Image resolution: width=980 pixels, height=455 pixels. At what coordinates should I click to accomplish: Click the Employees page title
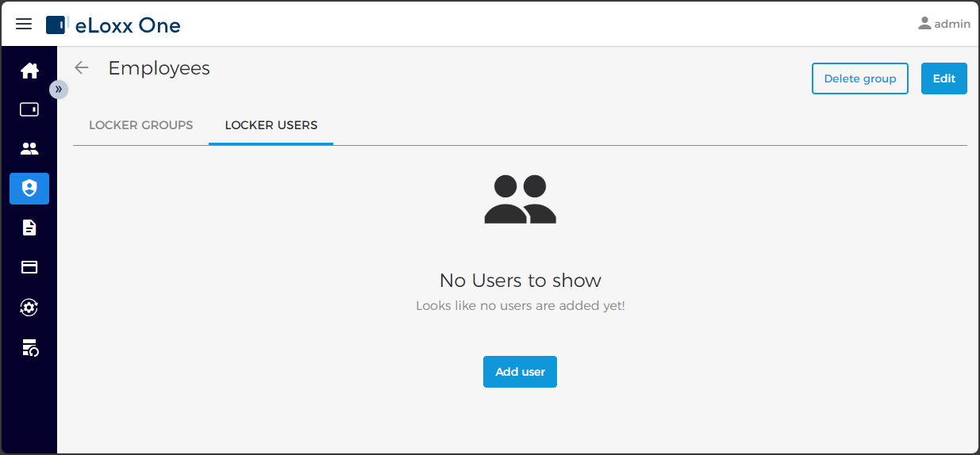tap(159, 68)
